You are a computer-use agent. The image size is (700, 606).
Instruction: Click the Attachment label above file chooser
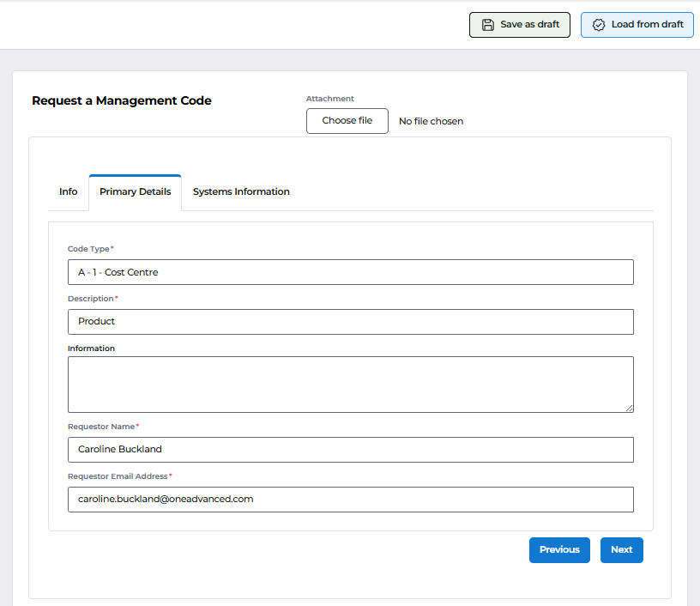pos(330,98)
